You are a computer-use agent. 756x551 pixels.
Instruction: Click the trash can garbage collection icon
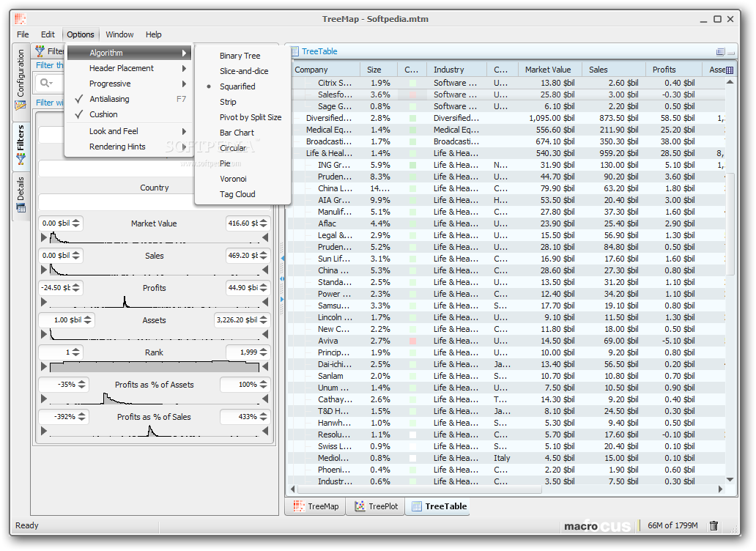(x=714, y=525)
